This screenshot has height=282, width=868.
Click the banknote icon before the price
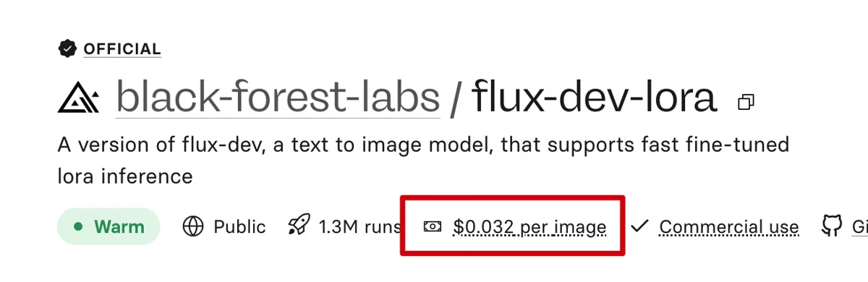(433, 227)
